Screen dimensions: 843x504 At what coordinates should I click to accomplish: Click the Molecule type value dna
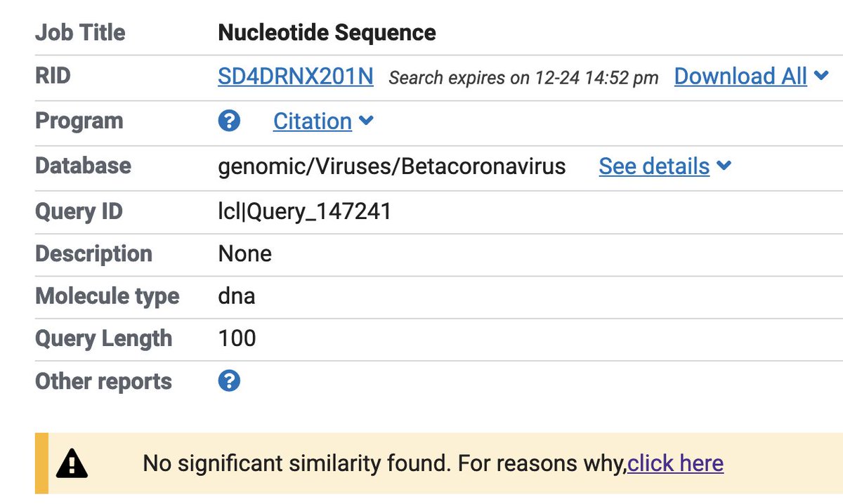click(237, 296)
